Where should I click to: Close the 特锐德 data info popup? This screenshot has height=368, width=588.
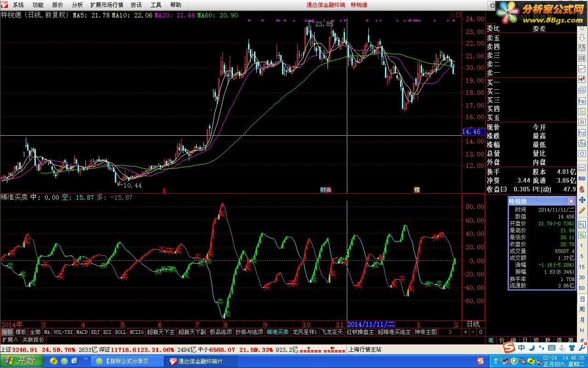[x=571, y=201]
